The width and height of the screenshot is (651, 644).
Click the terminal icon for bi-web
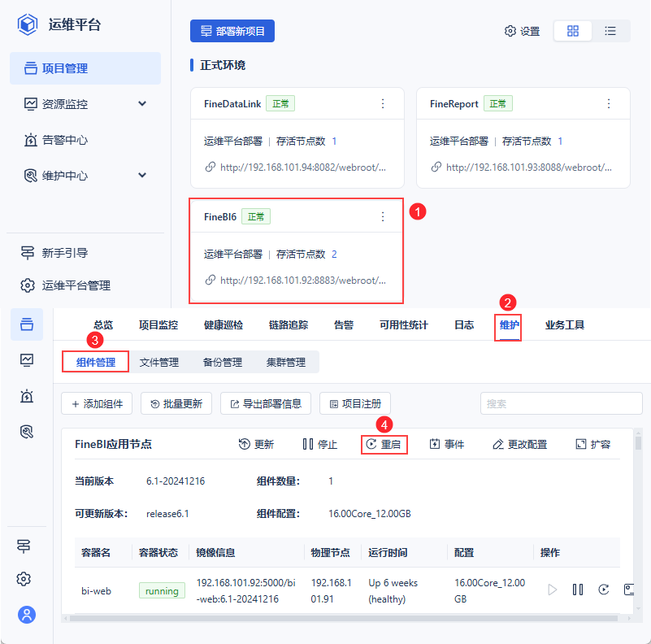[628, 590]
